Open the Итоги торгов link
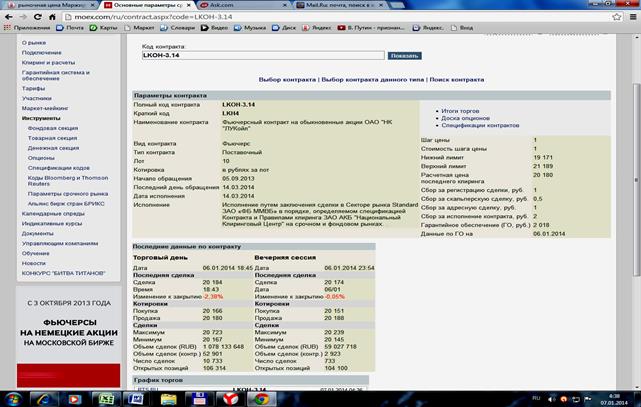This screenshot has height=407, width=641. pyautogui.click(x=460, y=111)
